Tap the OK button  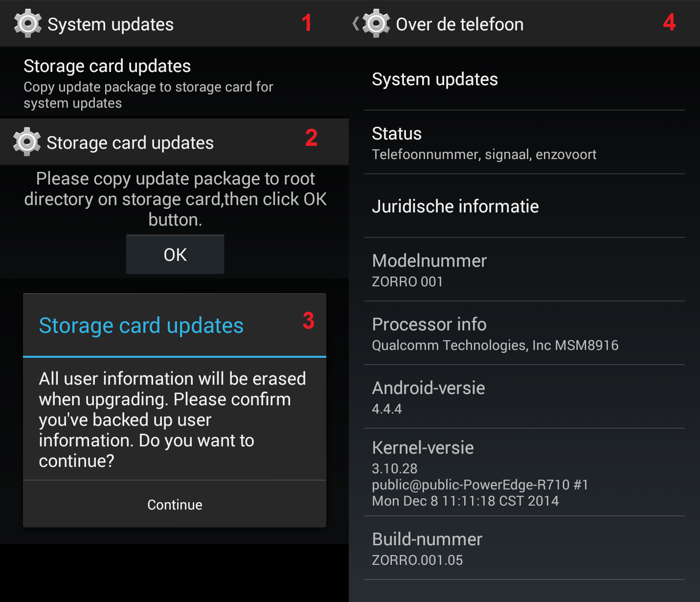click(x=175, y=255)
